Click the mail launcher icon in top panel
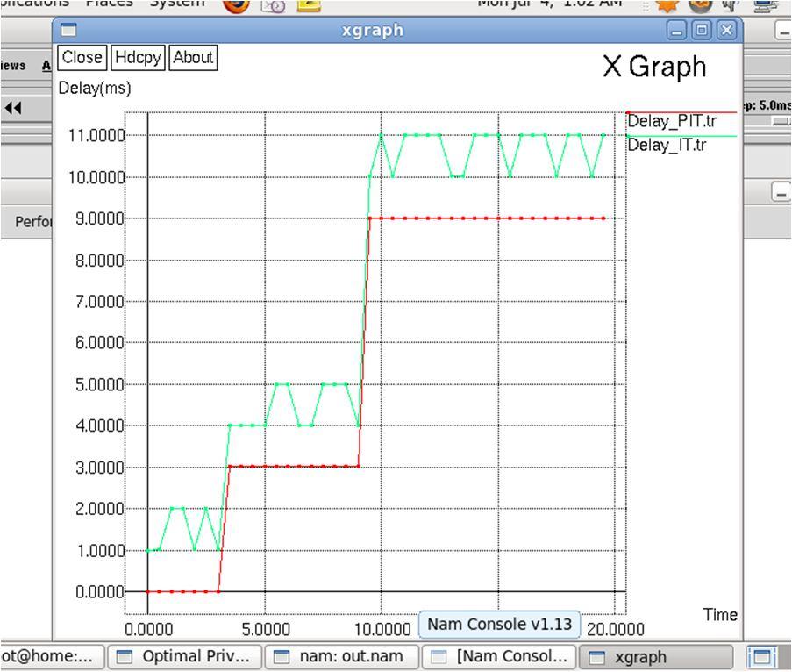The height and width of the screenshot is (672, 792). (x=273, y=5)
